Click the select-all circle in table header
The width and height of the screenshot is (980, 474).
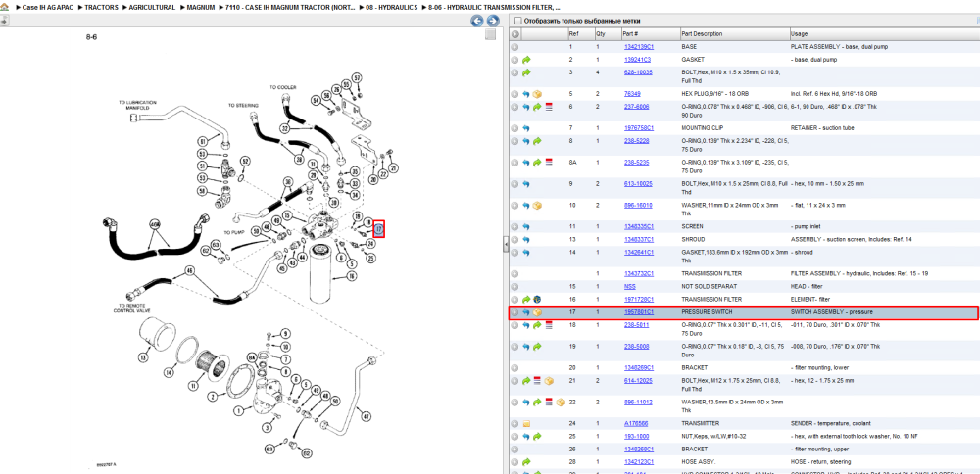tap(515, 33)
